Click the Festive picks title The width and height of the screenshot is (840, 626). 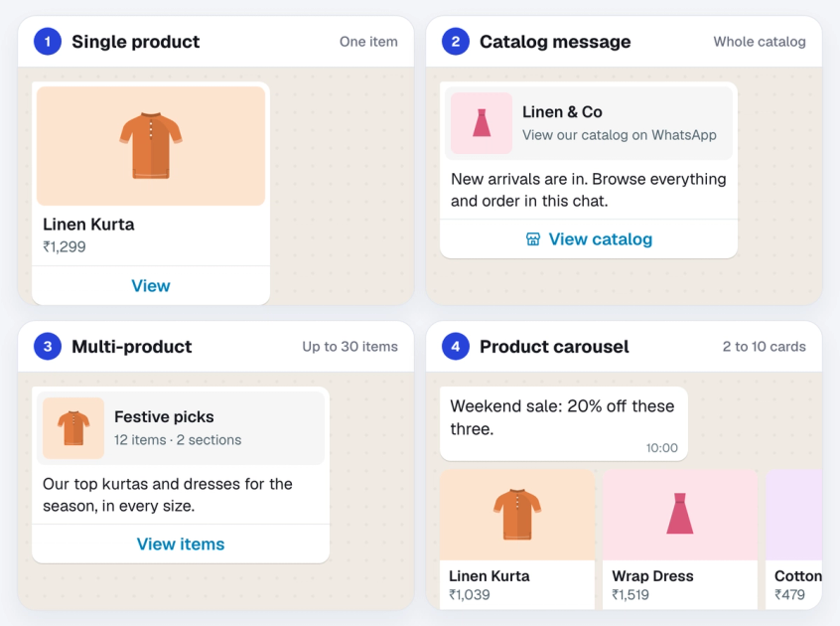click(164, 416)
